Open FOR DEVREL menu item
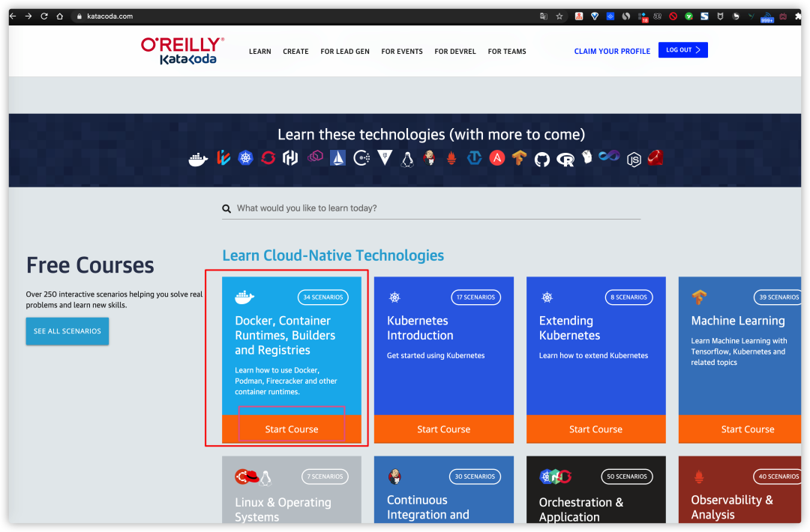 [455, 52]
